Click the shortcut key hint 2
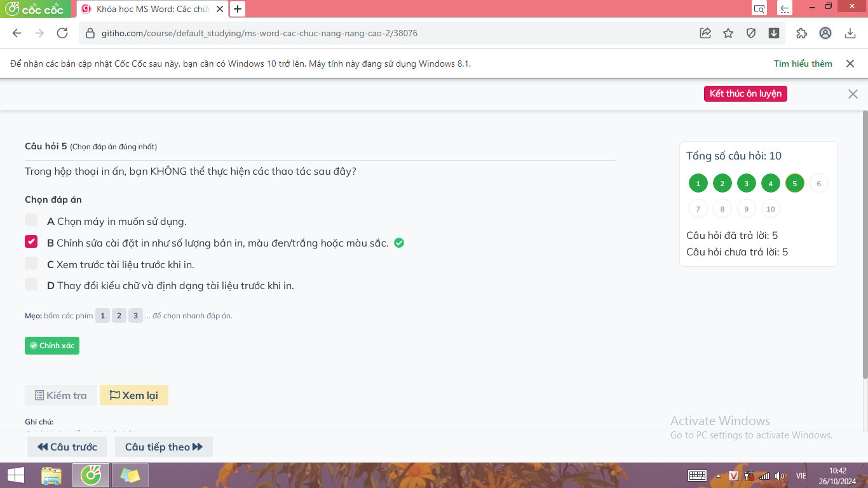 (119, 316)
